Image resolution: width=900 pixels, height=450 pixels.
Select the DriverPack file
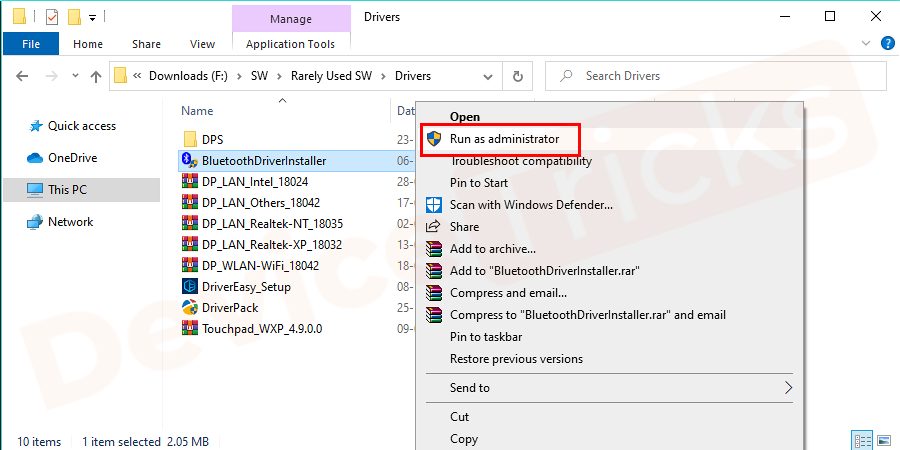tap(220, 308)
